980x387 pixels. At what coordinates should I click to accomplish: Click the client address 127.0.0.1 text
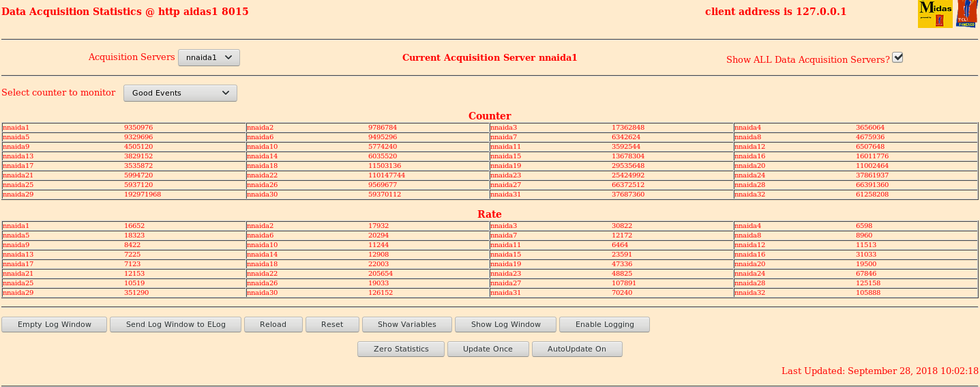(775, 12)
